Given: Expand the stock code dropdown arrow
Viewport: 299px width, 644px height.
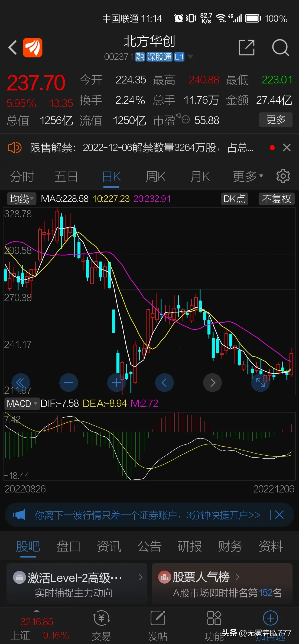Looking at the screenshot, I should tap(190, 57).
